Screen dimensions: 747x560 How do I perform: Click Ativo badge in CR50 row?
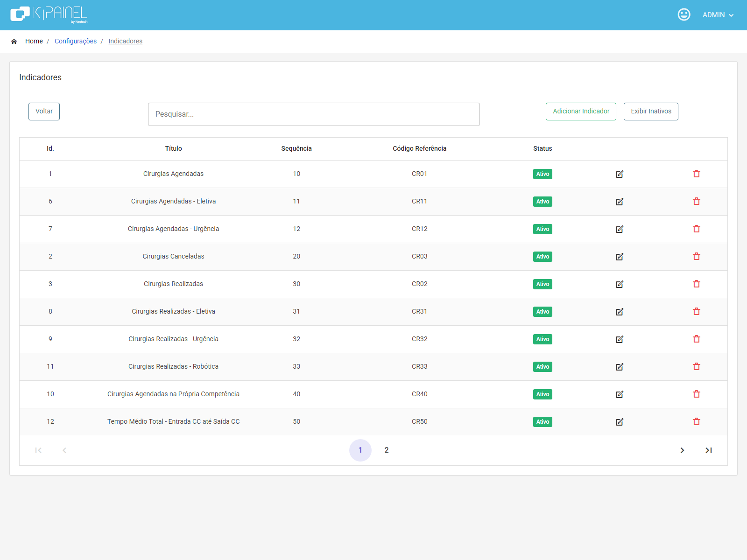543,422
